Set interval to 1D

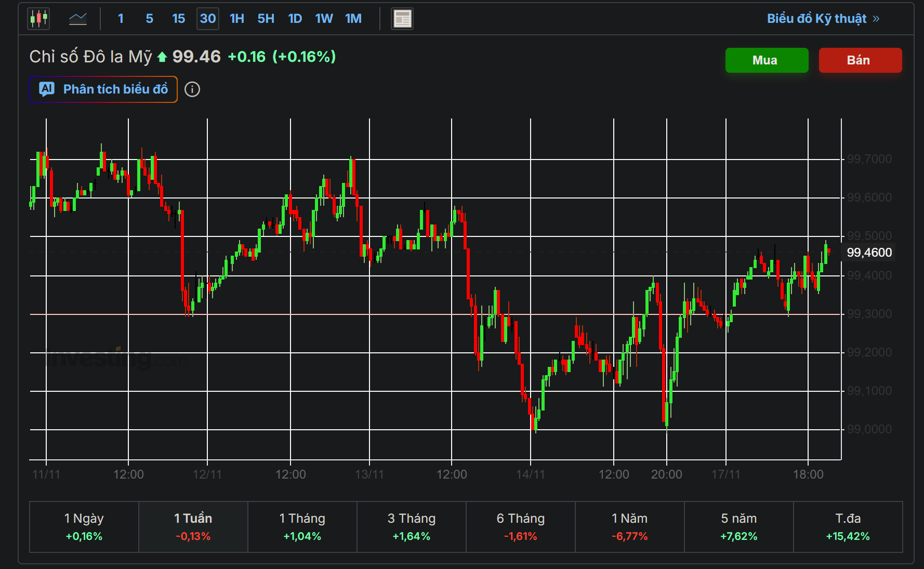(295, 19)
